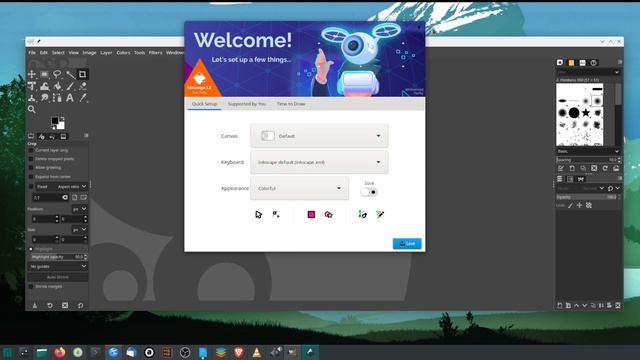Enable Current layer only checkbox
640x360 pixels.
31,150
